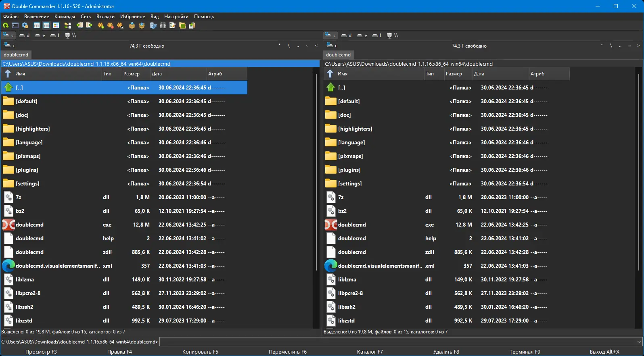The height and width of the screenshot is (356, 644).
Task: Click into the command line input field
Action: point(397,342)
